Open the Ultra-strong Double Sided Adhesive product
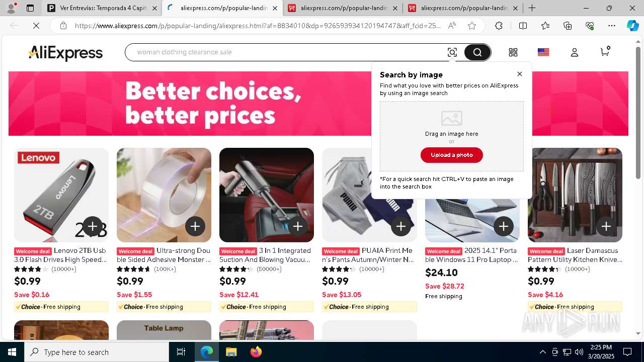 tap(164, 255)
